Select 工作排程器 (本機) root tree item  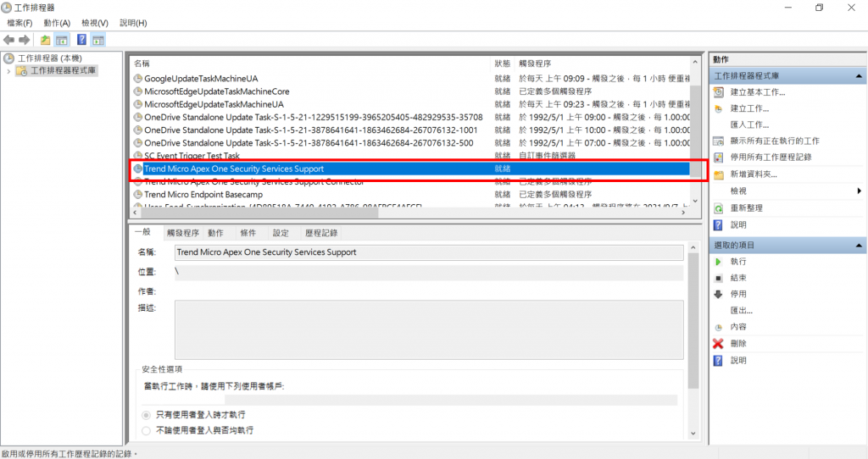(x=49, y=58)
